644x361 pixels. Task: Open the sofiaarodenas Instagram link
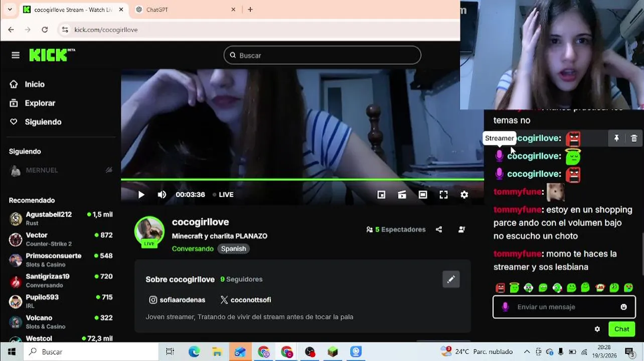pyautogui.click(x=177, y=300)
